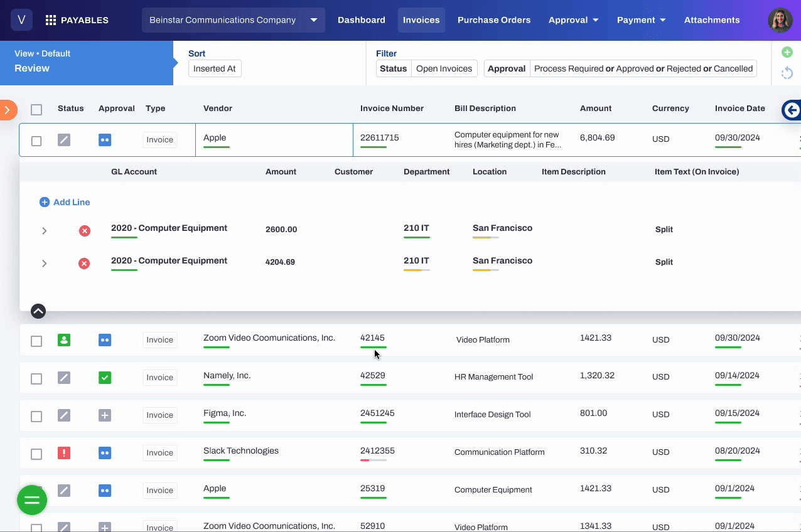Screen dimensions: 801x532
Task: Click pencil status icon for Figma row
Action: tap(64, 415)
